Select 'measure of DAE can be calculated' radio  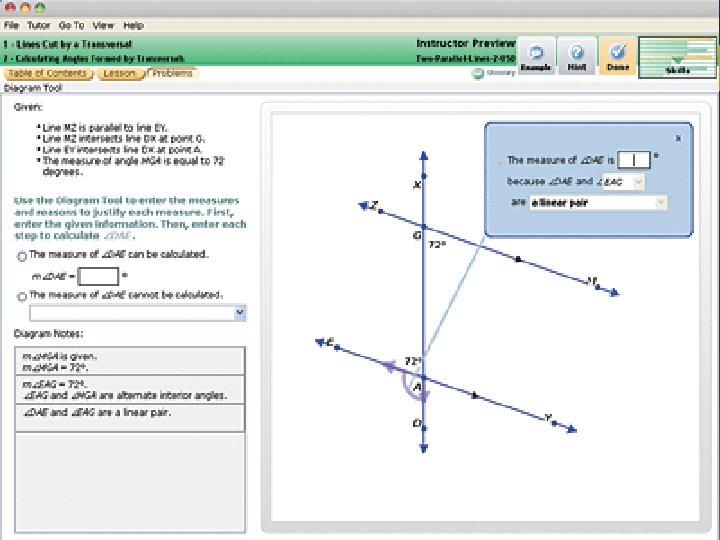[22, 256]
